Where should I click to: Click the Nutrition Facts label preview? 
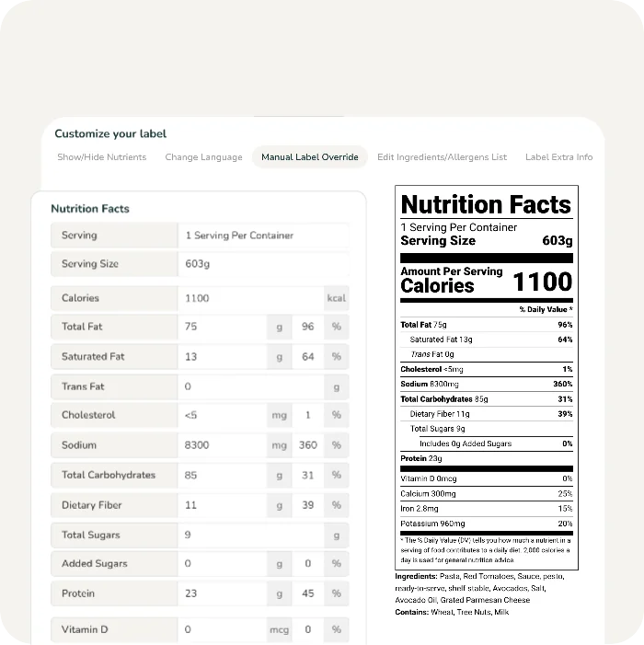point(486,377)
